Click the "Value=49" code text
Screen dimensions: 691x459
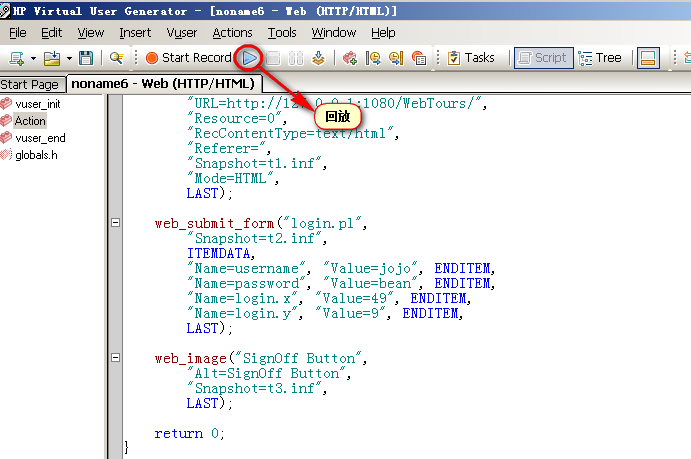[x=354, y=298]
